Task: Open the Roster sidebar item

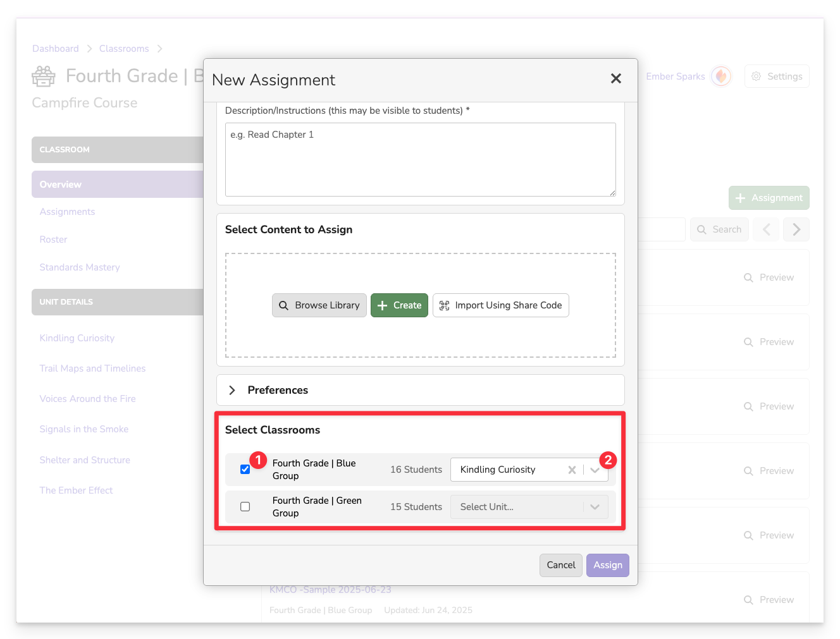Action: [53, 240]
